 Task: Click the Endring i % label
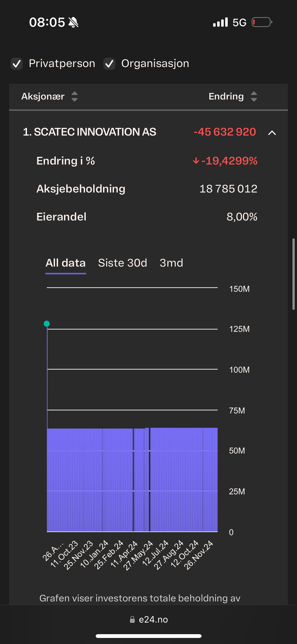pos(66,161)
